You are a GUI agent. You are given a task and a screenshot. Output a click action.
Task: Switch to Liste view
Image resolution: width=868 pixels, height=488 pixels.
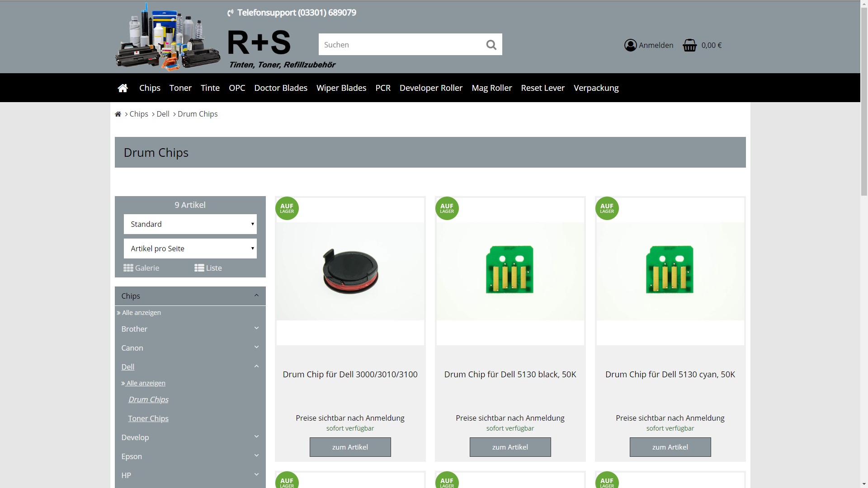pos(208,268)
